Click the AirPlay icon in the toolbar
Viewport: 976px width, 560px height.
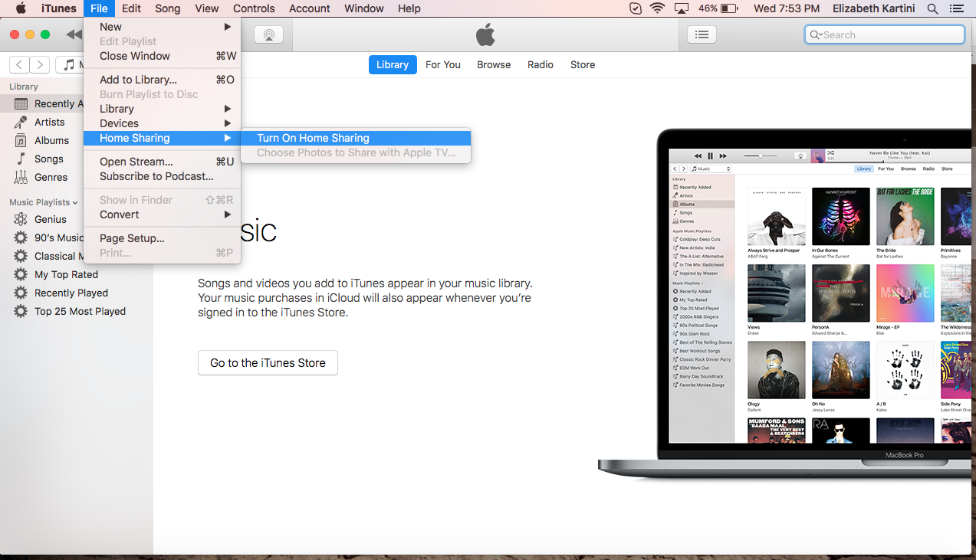point(268,34)
